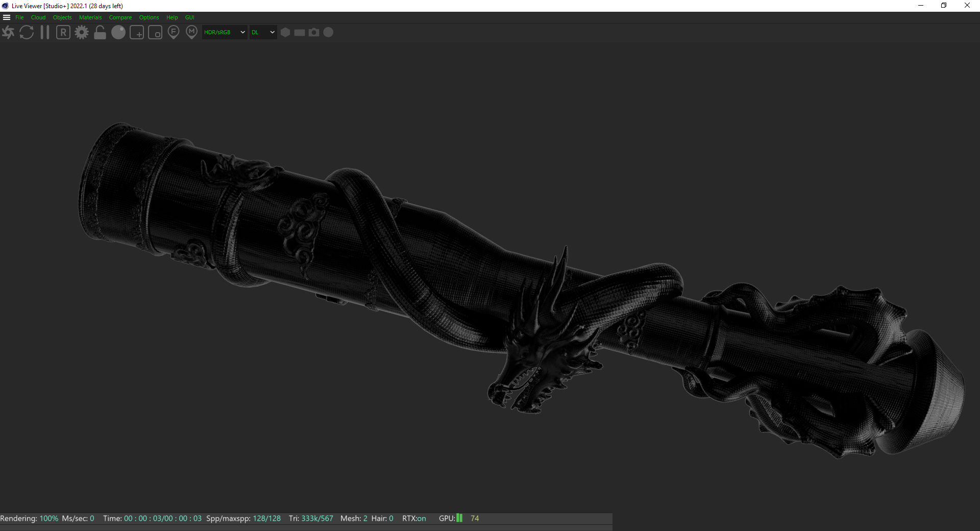Open the Materials menu
This screenshot has width=980, height=531.
(x=90, y=17)
